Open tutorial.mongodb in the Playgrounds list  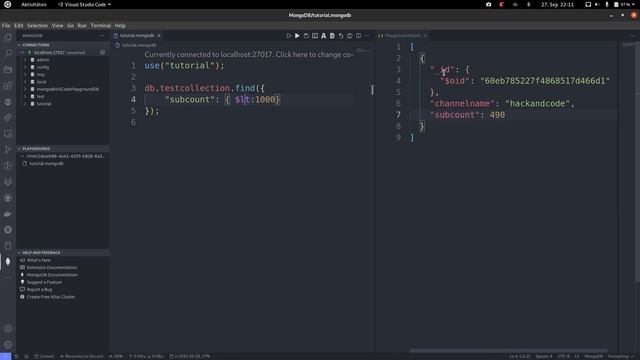click(x=46, y=164)
